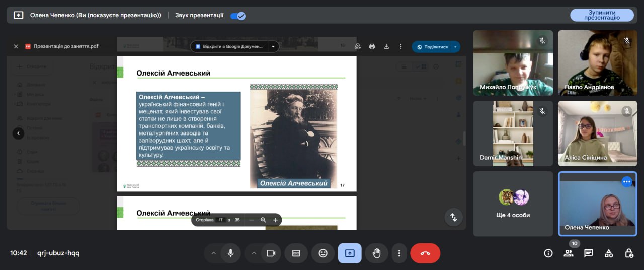Open the emoji reactions picker

[323, 253]
